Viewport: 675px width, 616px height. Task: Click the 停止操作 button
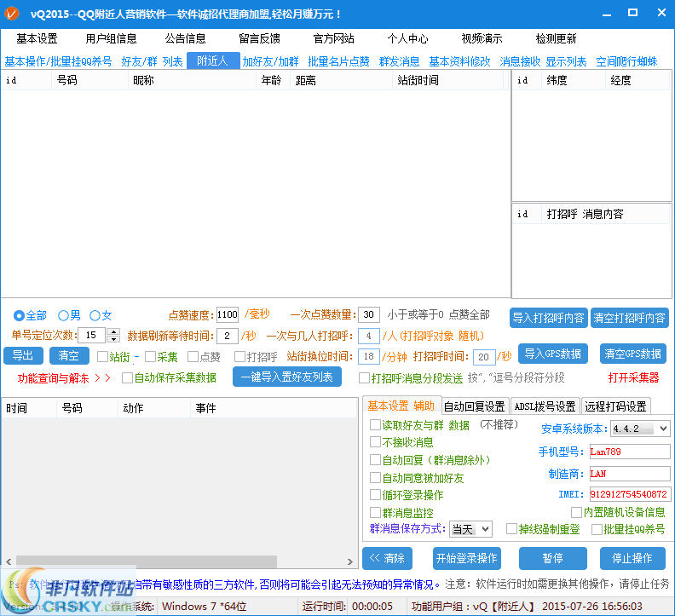[632, 558]
